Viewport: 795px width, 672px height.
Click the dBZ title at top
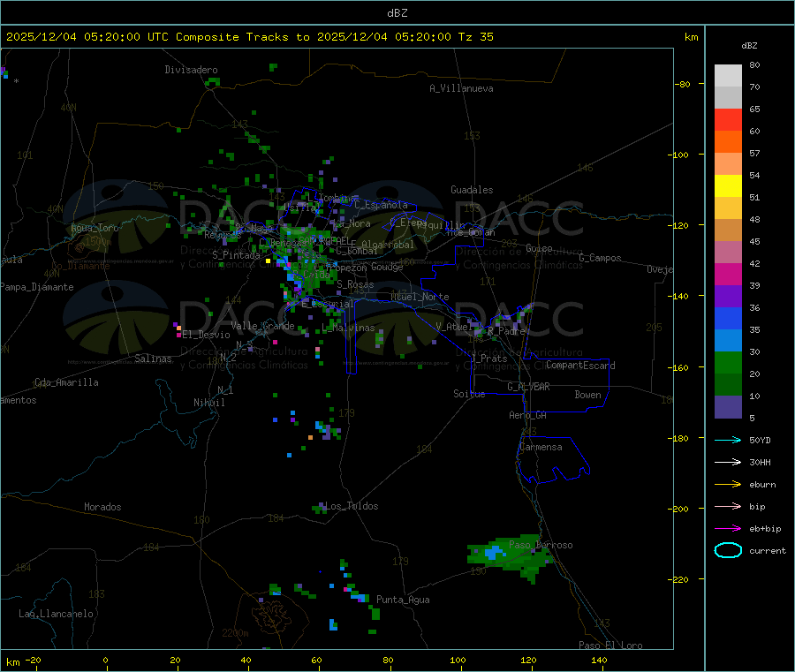397,13
